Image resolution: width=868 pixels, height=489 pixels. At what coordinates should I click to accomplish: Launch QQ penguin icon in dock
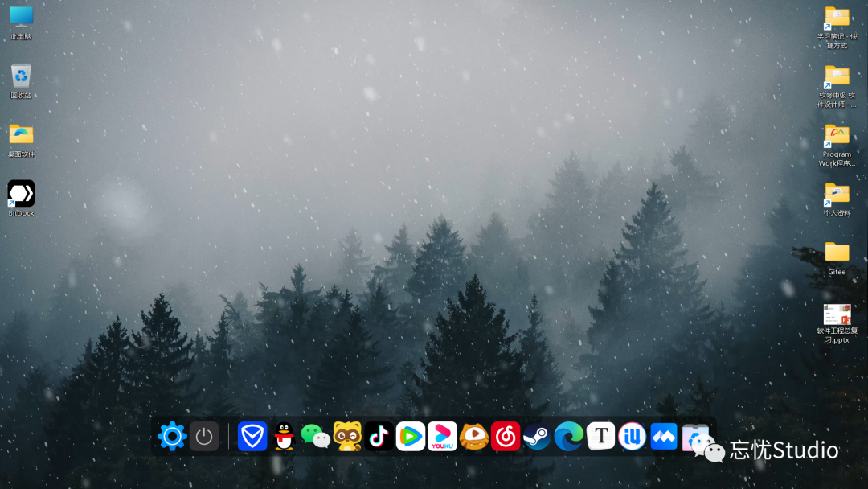pos(284,437)
